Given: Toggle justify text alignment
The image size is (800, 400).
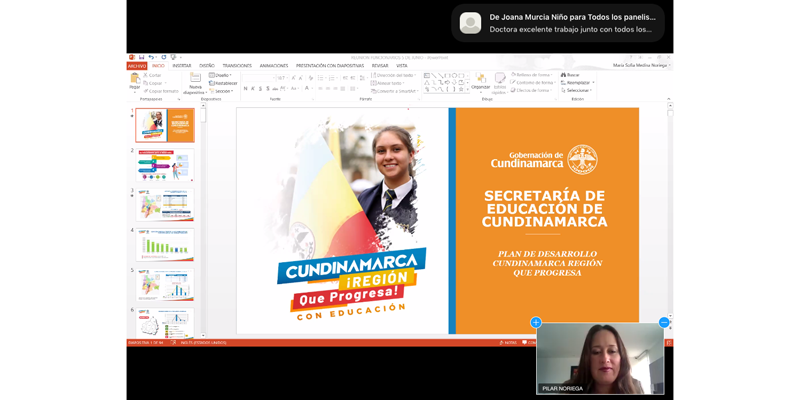Looking at the screenshot, I should 343,88.
